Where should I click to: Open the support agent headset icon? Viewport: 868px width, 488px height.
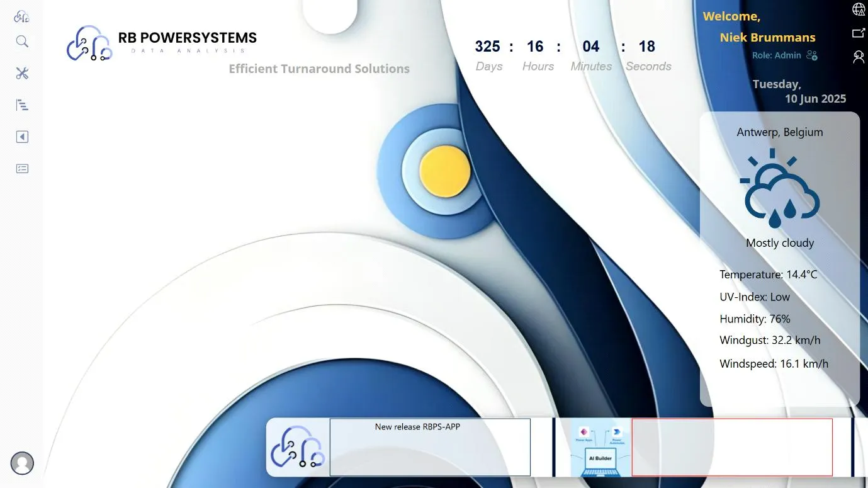859,57
